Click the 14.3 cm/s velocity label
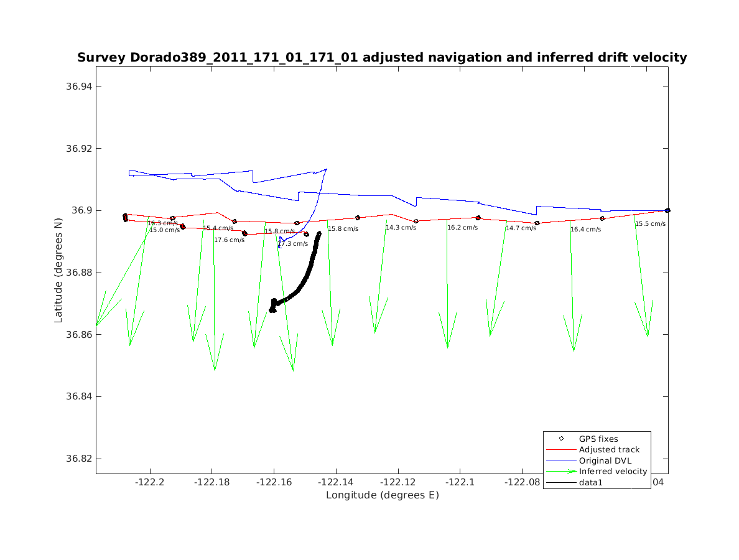This screenshot has width=739, height=560. (x=401, y=228)
